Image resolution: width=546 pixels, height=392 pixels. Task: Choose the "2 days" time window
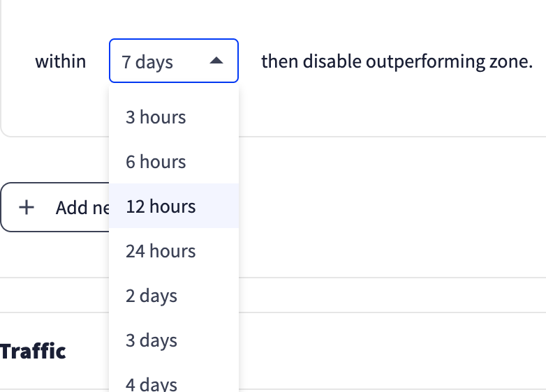pos(152,296)
